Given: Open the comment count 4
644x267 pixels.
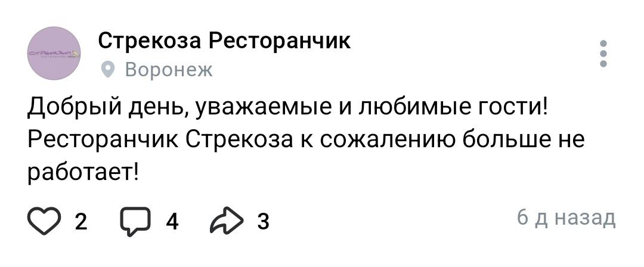Looking at the screenshot, I should pyautogui.click(x=172, y=222).
